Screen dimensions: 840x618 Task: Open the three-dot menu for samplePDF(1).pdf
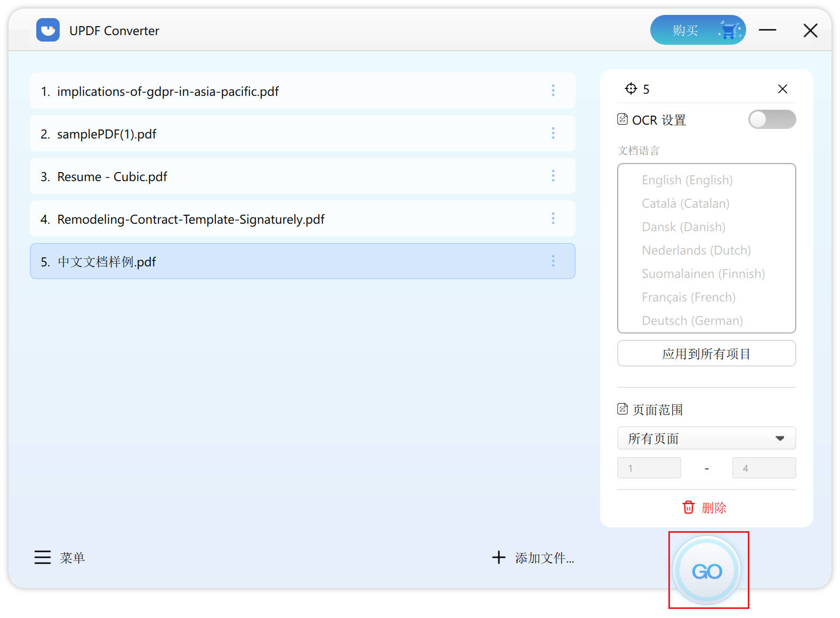(553, 133)
